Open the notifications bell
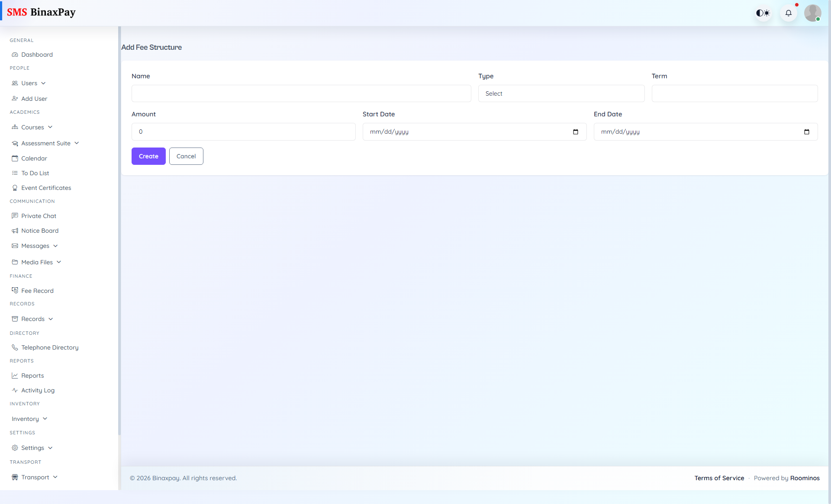The width and height of the screenshot is (831, 504). (x=789, y=13)
